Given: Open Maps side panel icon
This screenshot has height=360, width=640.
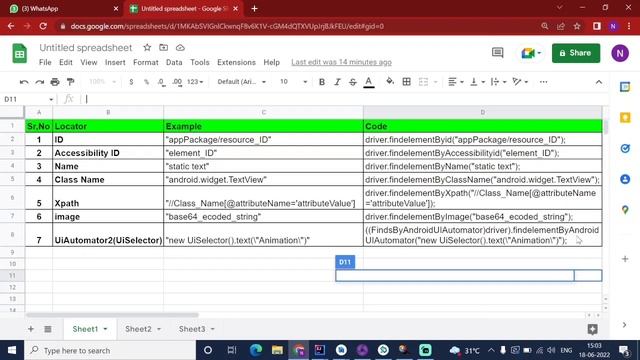Looking at the screenshot, I should (625, 210).
